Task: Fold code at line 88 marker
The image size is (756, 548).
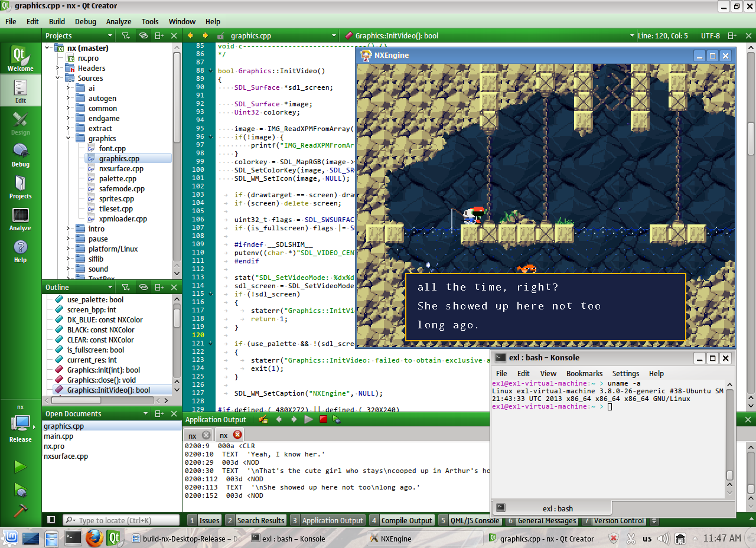Action: coord(211,71)
